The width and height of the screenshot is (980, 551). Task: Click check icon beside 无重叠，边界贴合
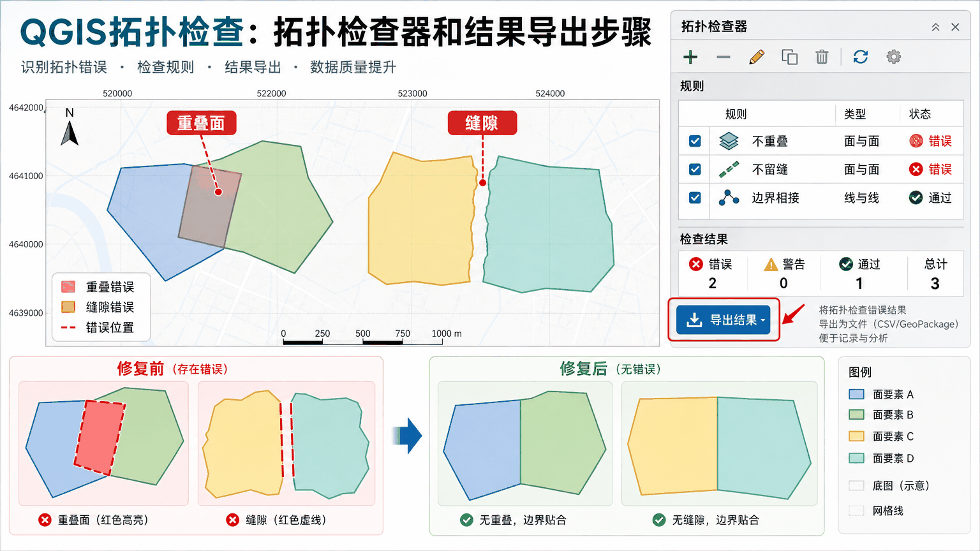pos(466,520)
